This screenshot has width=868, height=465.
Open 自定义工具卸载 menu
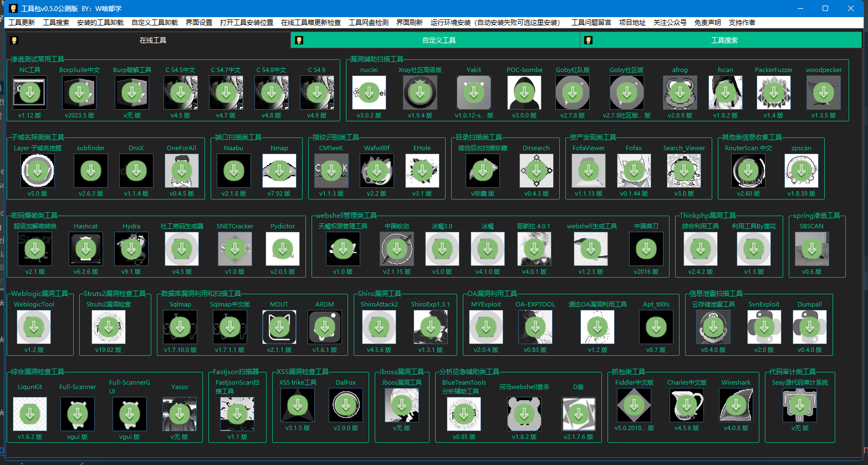pyautogui.click(x=155, y=23)
